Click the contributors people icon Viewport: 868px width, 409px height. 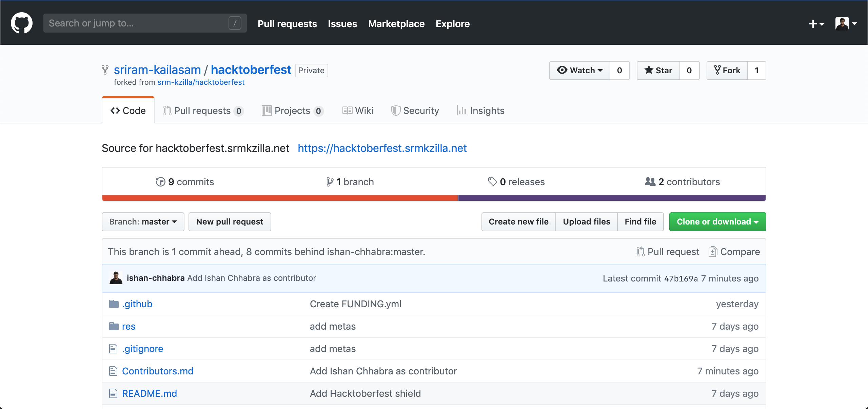(650, 182)
